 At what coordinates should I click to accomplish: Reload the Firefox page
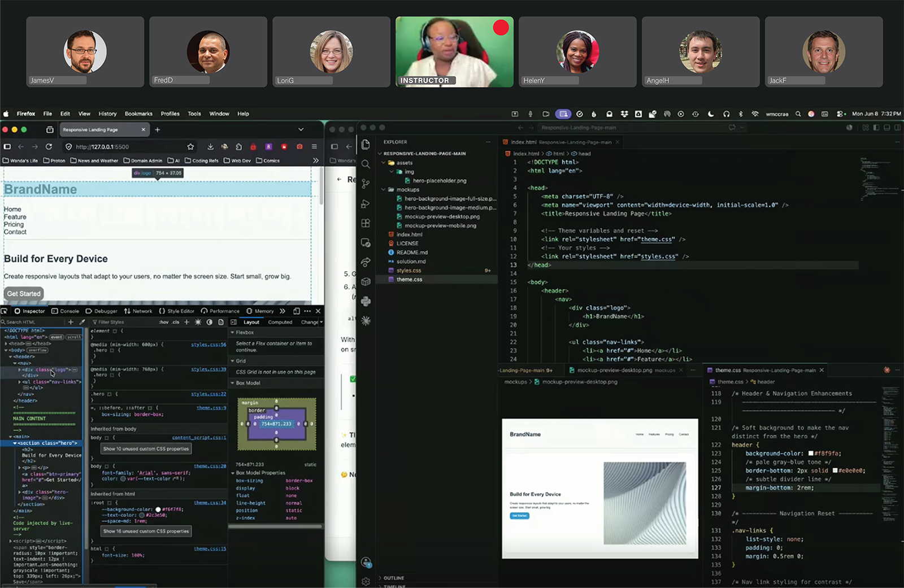coord(49,147)
